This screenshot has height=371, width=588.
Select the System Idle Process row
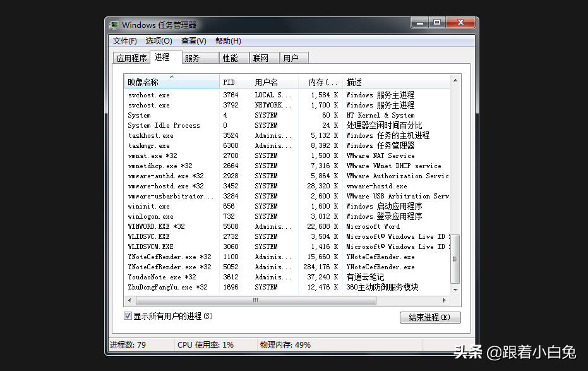pos(287,125)
